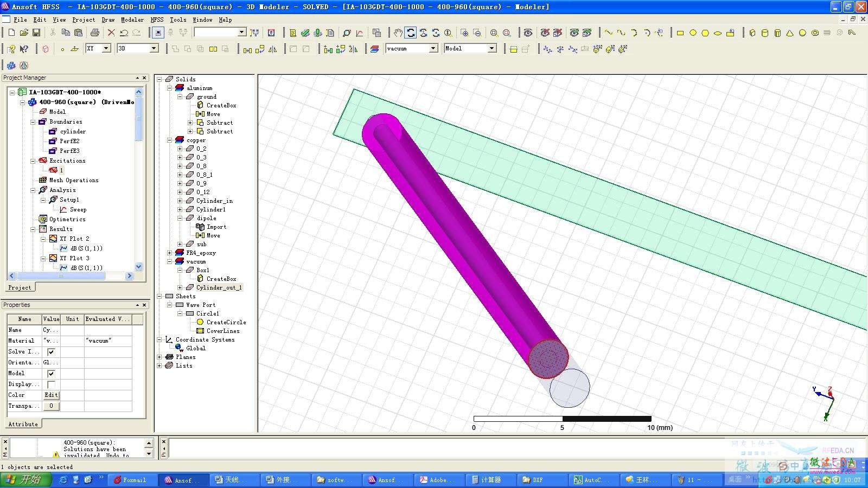Select the Sweep item under Setup1

[x=78, y=209]
